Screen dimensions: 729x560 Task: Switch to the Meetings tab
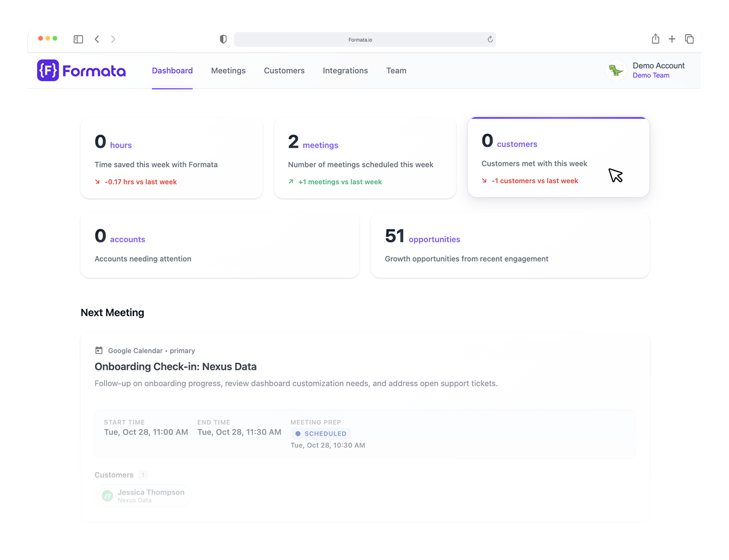[x=228, y=70]
